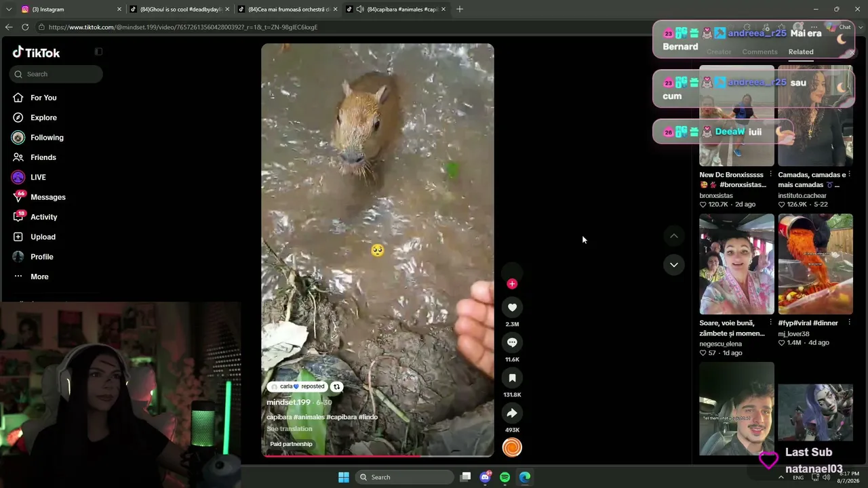868x488 pixels.
Task: Refresh the TikTok page
Action: click(25, 27)
